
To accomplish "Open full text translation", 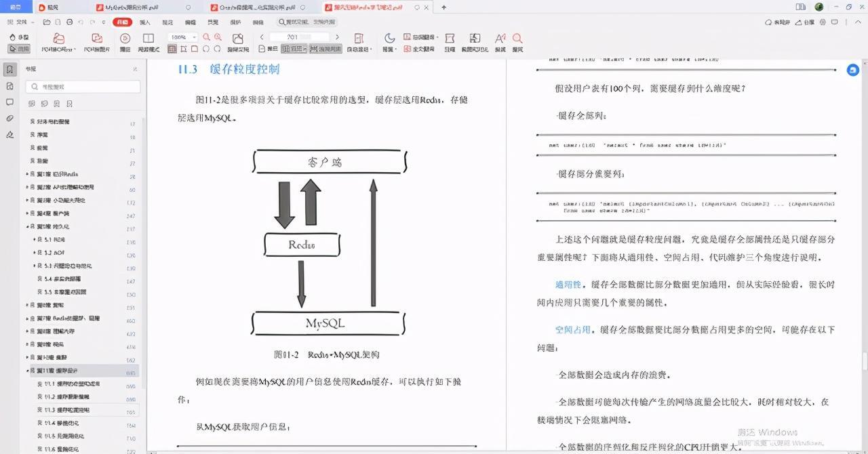I will pos(419,49).
